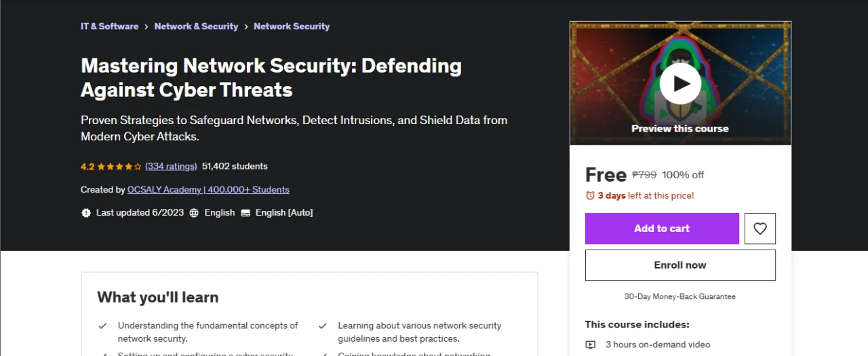868x356 pixels.
Task: Visit OCSALY Academy instructor profile
Action: pos(208,190)
